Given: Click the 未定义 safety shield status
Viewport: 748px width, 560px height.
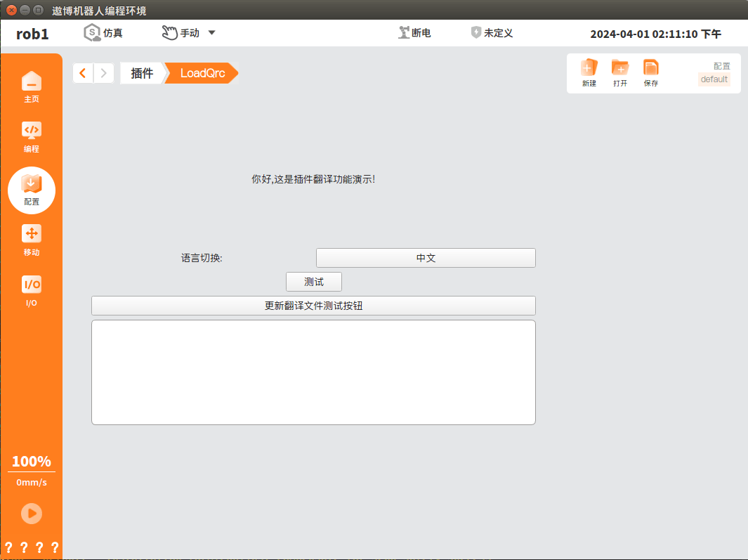Looking at the screenshot, I should pyautogui.click(x=492, y=33).
